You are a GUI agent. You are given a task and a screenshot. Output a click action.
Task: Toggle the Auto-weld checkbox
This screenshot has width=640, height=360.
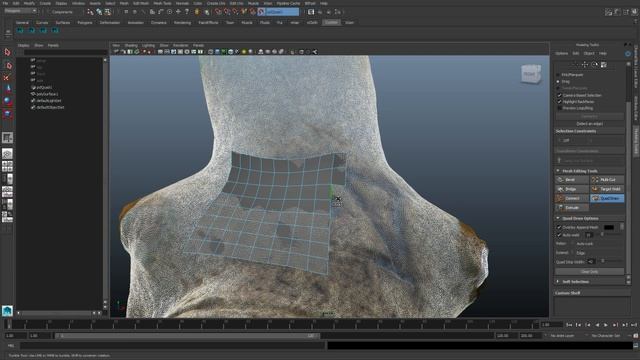(559, 235)
